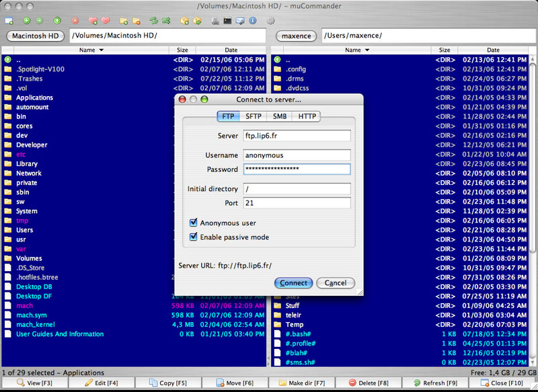Click the Password input field
Viewport: 538px width, 392px height.
pyautogui.click(x=297, y=169)
